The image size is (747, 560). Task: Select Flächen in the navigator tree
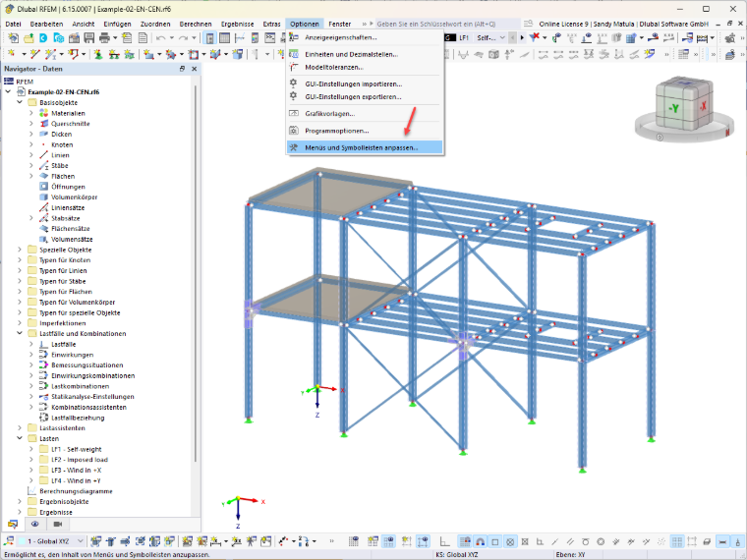pos(63,176)
